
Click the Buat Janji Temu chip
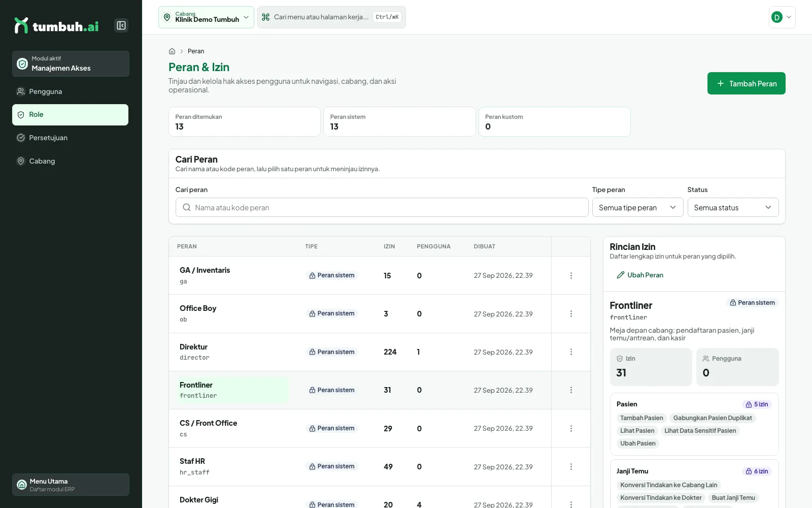tap(733, 498)
